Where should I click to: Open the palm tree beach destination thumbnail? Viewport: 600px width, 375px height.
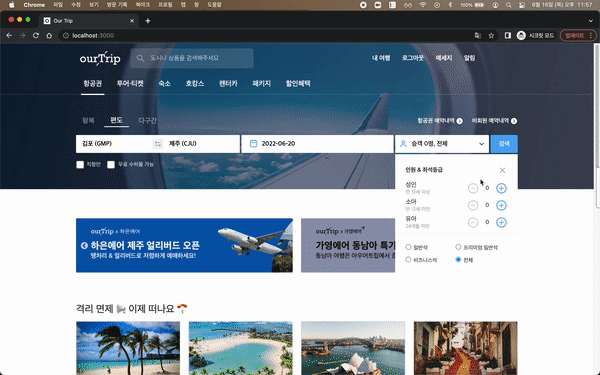pyautogui.click(x=128, y=348)
